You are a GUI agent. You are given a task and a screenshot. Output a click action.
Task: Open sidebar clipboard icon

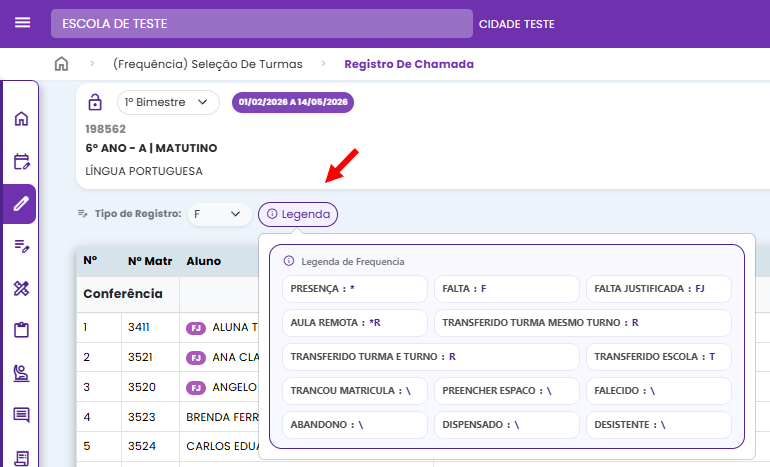[x=21, y=330]
